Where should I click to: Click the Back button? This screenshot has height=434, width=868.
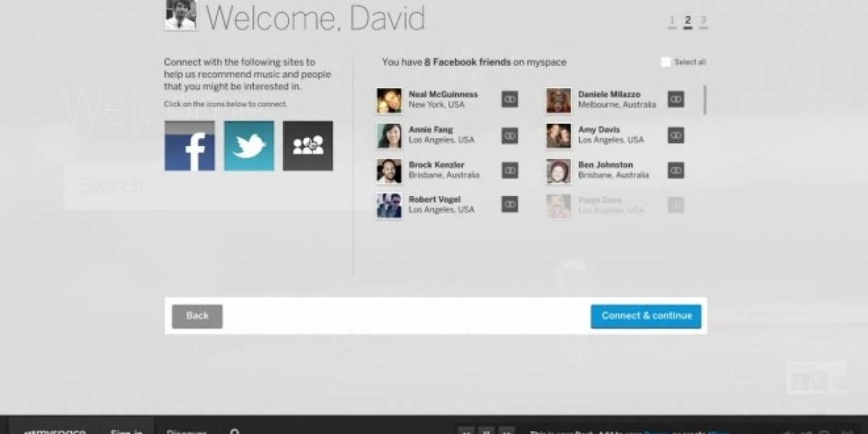coord(197,316)
